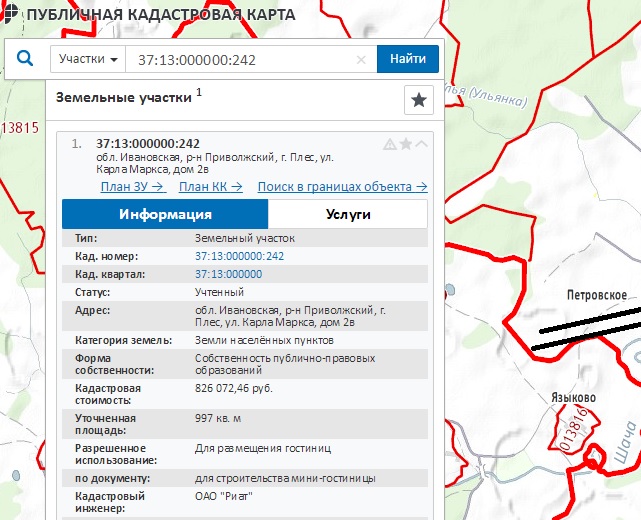Switch to the Информация tab
Viewport: 641px width, 520px height.
pos(165,214)
